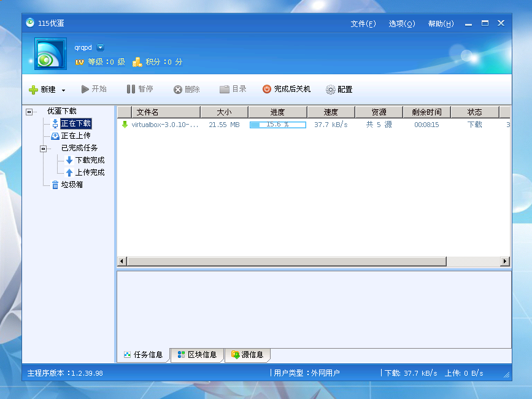The width and height of the screenshot is (532, 399).
Task: Open 垃圾箱 trash in the sidebar
Action: point(72,185)
